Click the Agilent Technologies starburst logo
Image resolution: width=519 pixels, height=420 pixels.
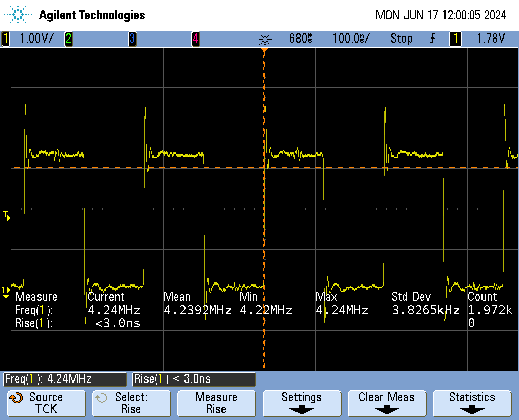[x=19, y=15]
